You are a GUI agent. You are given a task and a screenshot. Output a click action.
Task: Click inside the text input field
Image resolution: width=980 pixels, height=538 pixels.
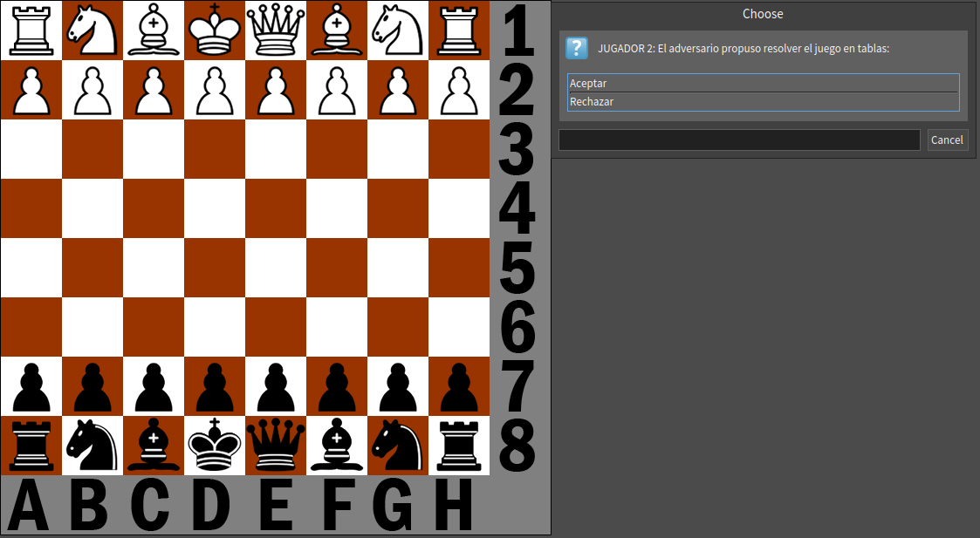pyautogui.click(x=738, y=140)
